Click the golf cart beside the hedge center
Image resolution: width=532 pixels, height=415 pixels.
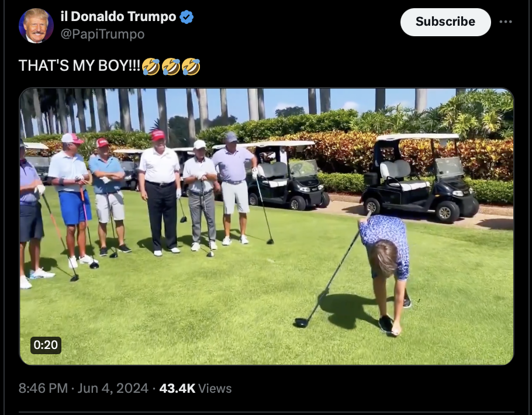point(288,176)
